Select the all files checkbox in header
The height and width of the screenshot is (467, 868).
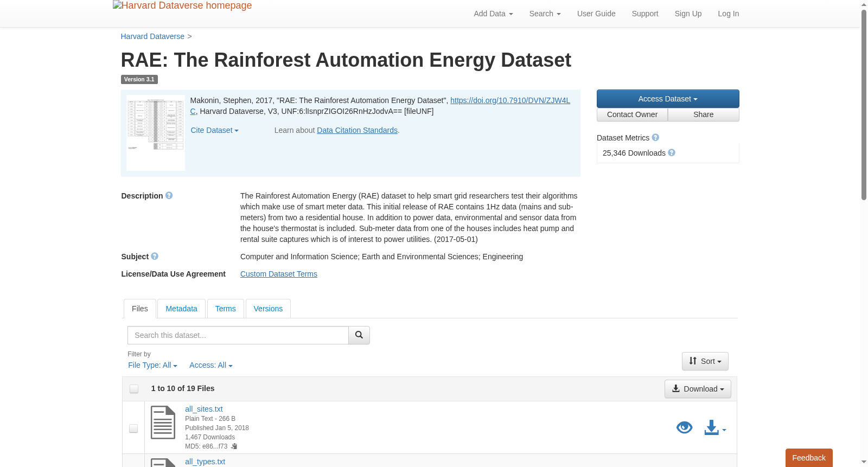pos(134,389)
